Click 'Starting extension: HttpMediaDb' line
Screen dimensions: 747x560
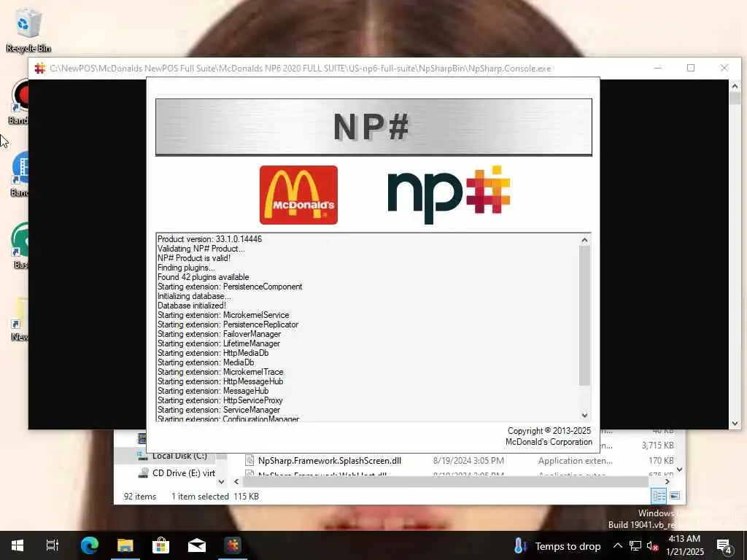click(213, 353)
